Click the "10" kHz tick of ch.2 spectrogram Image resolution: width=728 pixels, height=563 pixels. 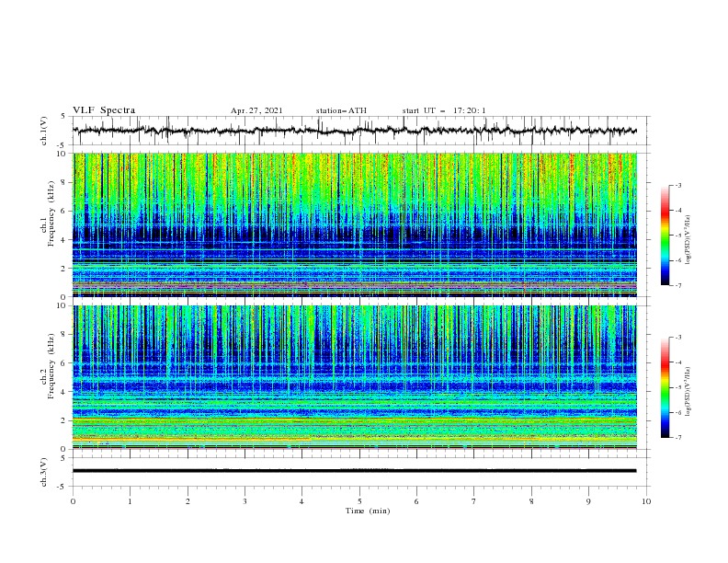(63, 305)
